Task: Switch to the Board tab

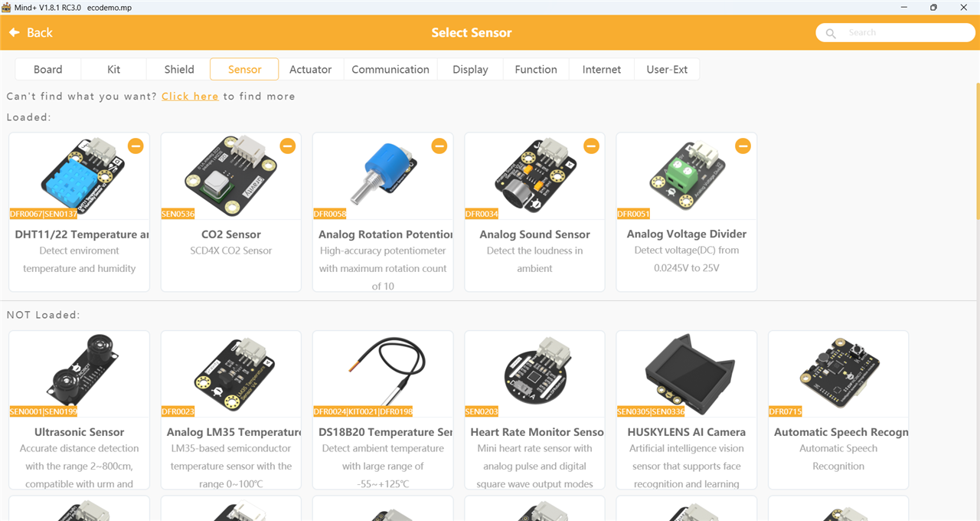Action: pos(47,69)
